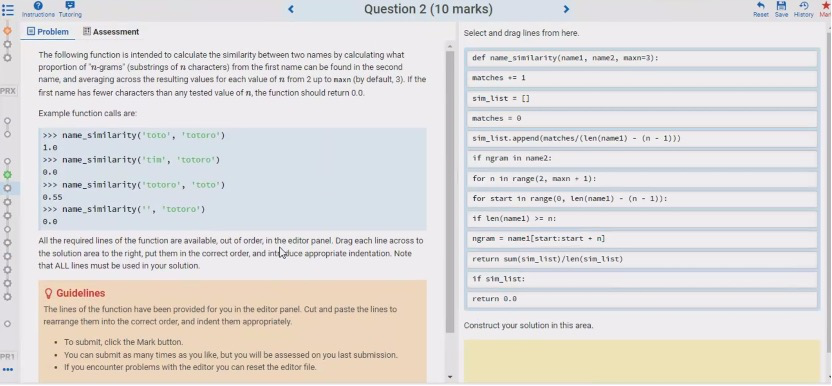832x386 pixels.
Task: Click the Question 2 (10 marks) title
Action: point(428,9)
